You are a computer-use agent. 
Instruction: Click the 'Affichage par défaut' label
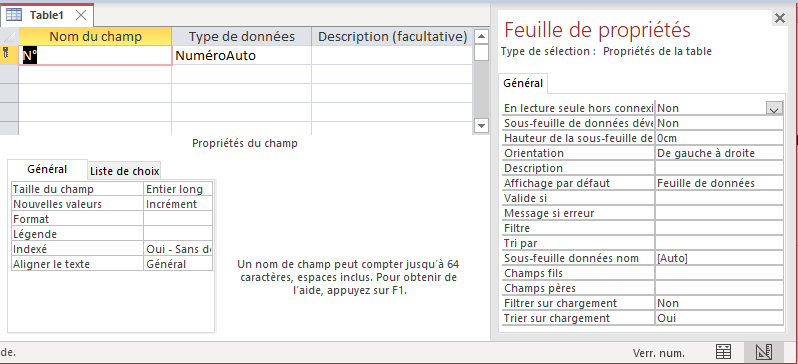click(557, 183)
